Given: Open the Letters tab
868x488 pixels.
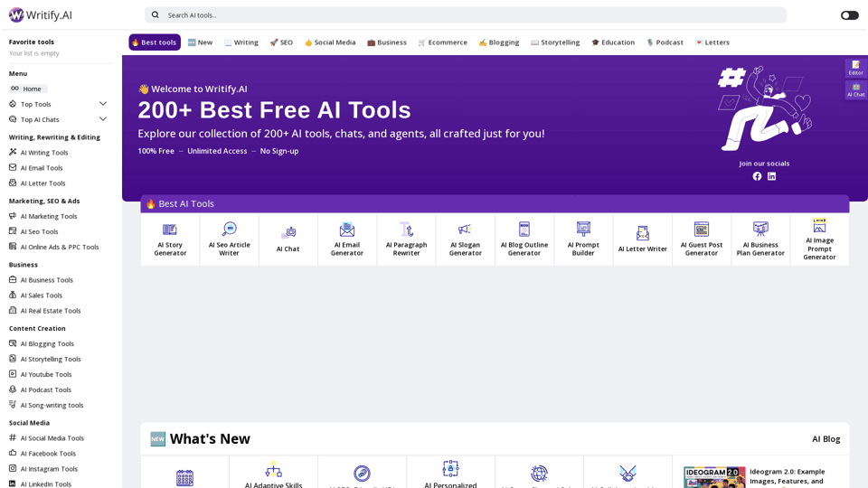Looking at the screenshot, I should point(712,42).
